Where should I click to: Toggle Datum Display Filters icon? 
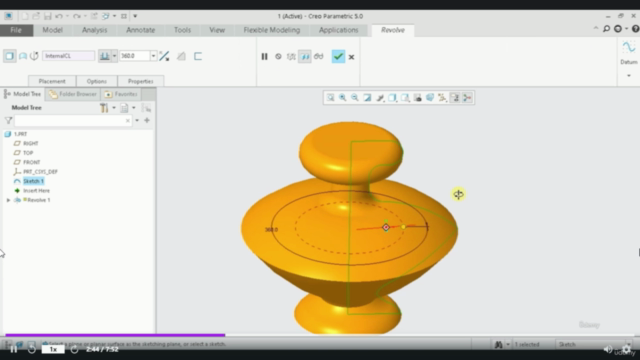pyautogui.click(x=442, y=98)
